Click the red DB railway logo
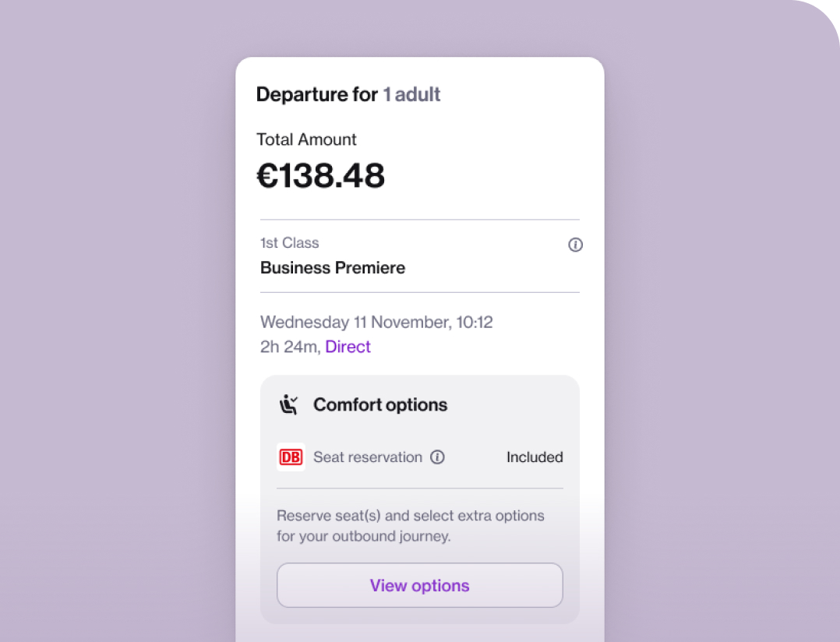 (x=291, y=457)
